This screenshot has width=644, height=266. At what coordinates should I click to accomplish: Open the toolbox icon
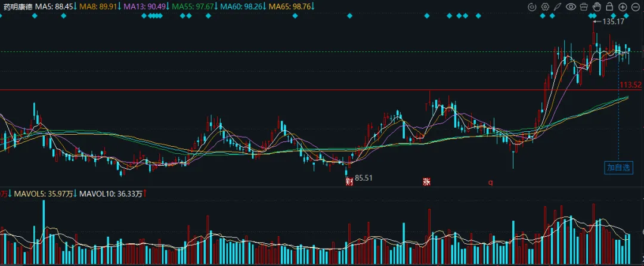coord(584,7)
